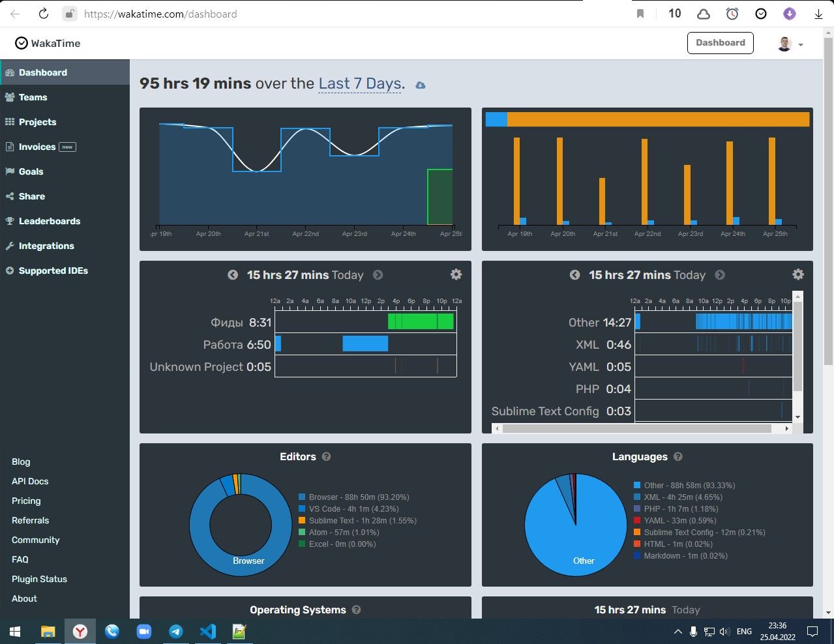Screen dimensions: 834x644
Task: Click the help icon next to Editors
Action: tap(327, 457)
